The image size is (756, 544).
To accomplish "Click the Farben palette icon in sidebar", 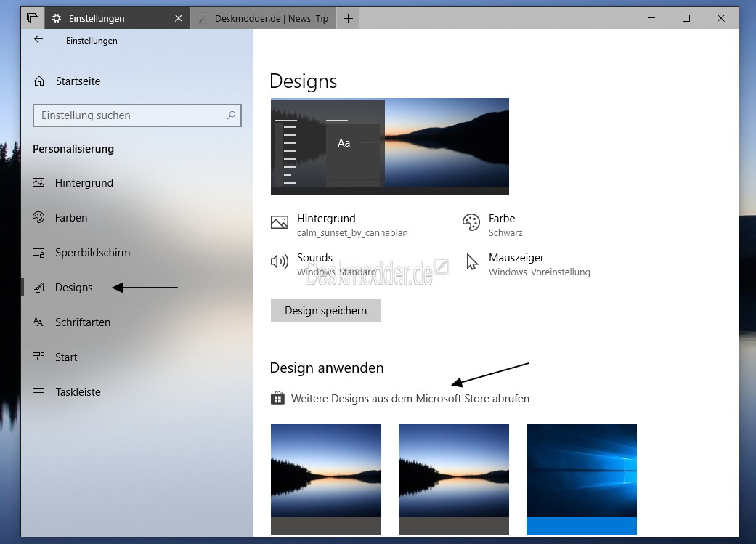I will 38,217.
